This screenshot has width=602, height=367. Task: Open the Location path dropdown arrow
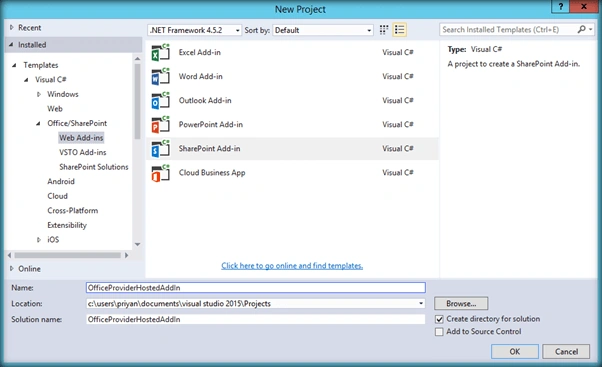point(421,303)
